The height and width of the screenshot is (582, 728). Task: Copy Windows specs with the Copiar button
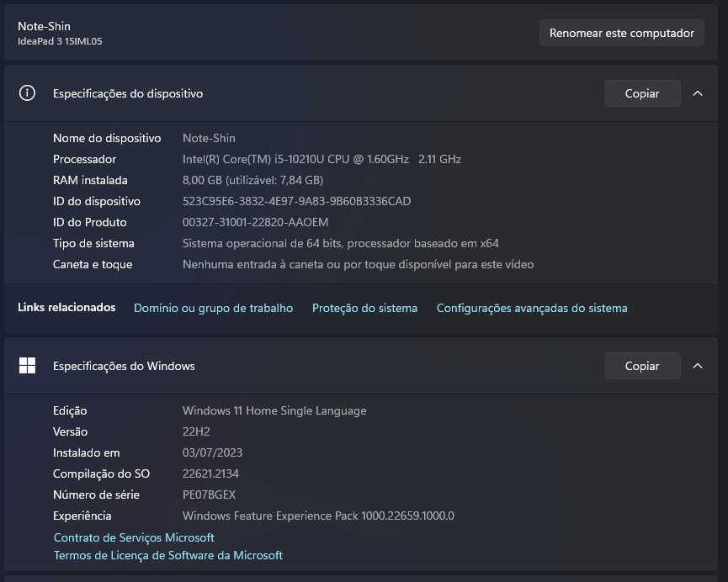641,366
